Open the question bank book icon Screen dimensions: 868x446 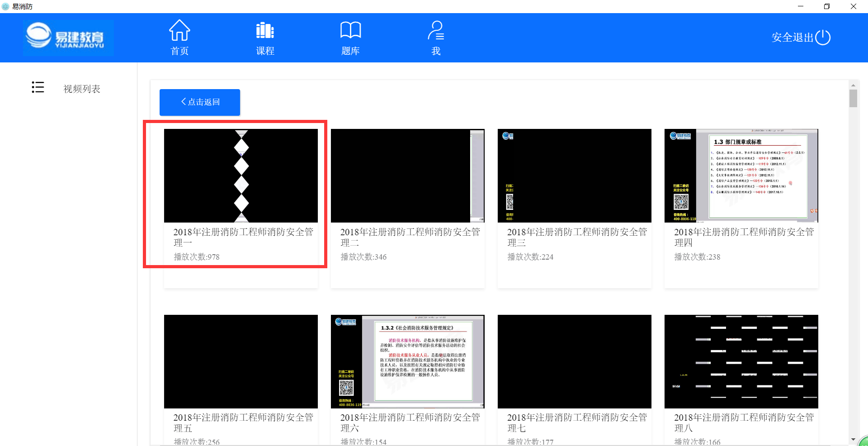click(350, 30)
